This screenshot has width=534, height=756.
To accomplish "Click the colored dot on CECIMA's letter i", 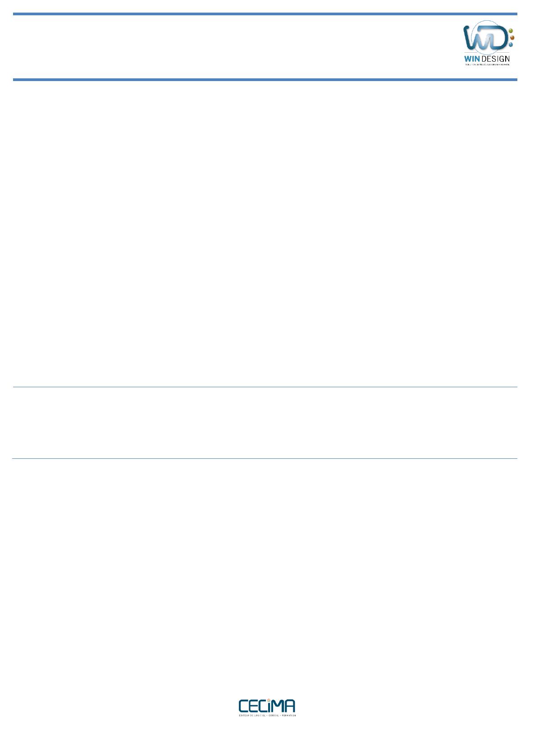I will pyautogui.click(x=269, y=700).
